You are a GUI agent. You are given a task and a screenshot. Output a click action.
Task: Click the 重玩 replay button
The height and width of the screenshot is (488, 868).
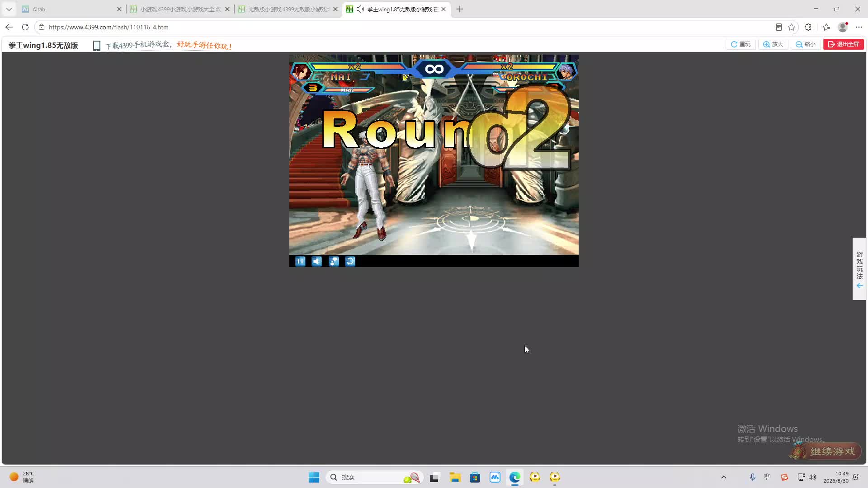pyautogui.click(x=741, y=44)
